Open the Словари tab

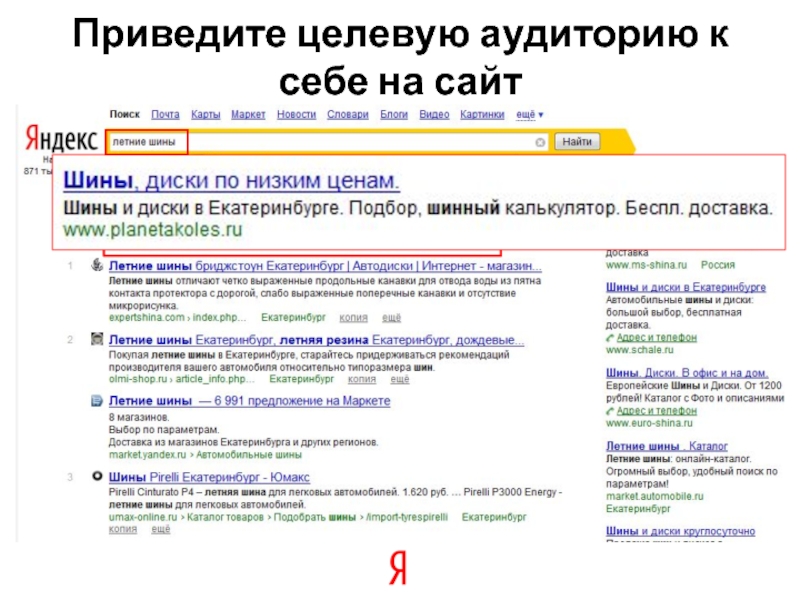click(348, 114)
